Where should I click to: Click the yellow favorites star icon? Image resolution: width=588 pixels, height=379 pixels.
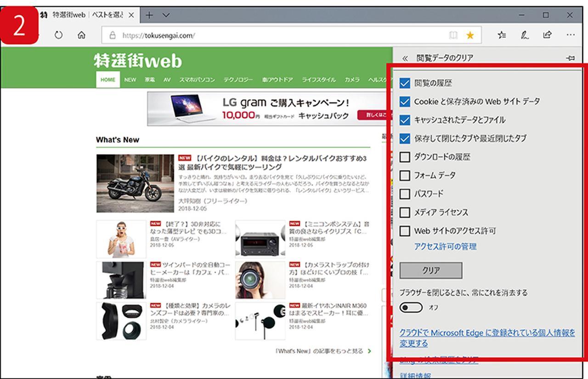pos(470,35)
